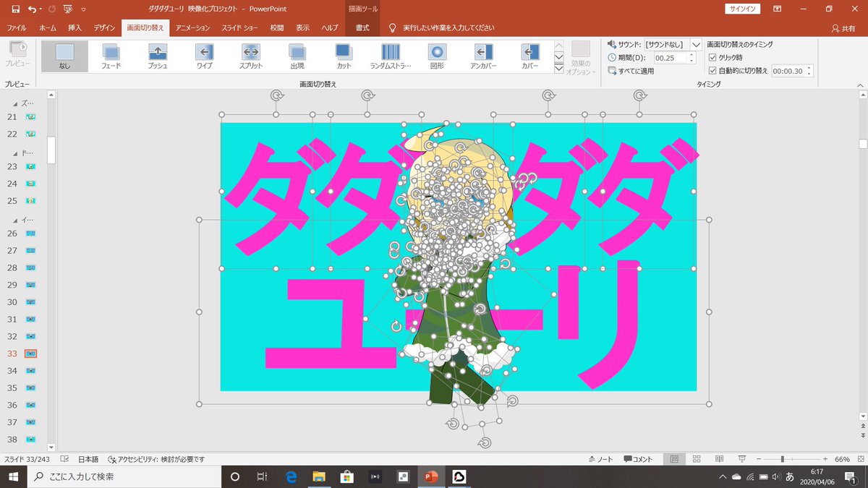Collapse the ズ… section in slide panel
Viewport: 868px width, 488px height.
pos(15,104)
